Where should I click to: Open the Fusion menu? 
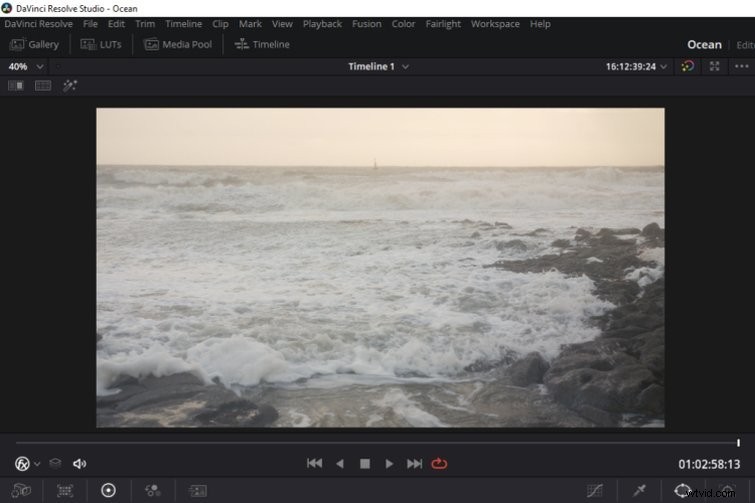point(366,24)
